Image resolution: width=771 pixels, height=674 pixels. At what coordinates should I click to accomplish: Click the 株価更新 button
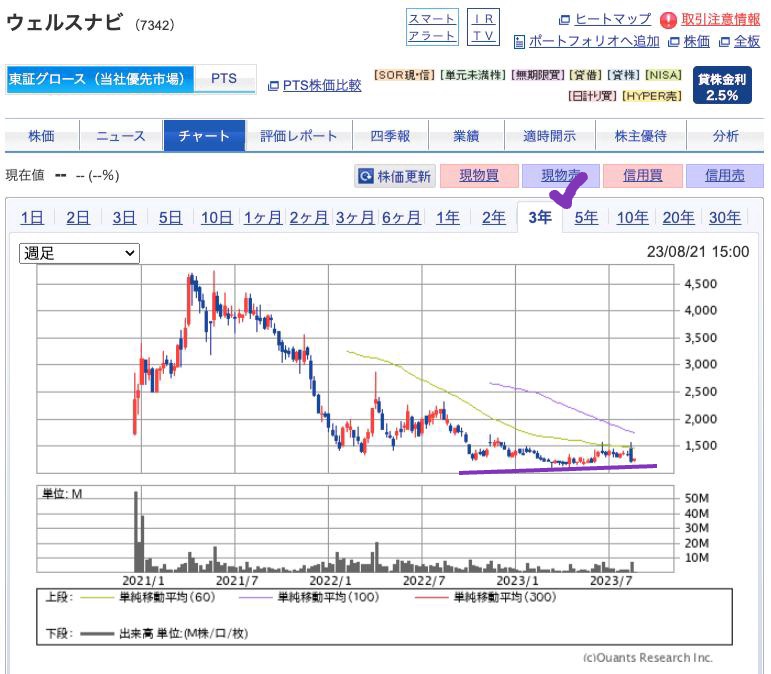[x=395, y=176]
